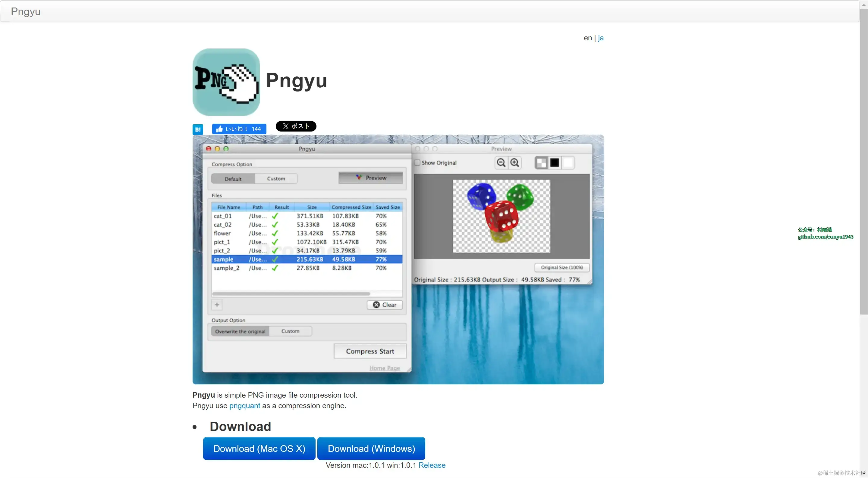Click the zoom in magnifier icon
Image resolution: width=868 pixels, height=478 pixels.
pos(514,163)
